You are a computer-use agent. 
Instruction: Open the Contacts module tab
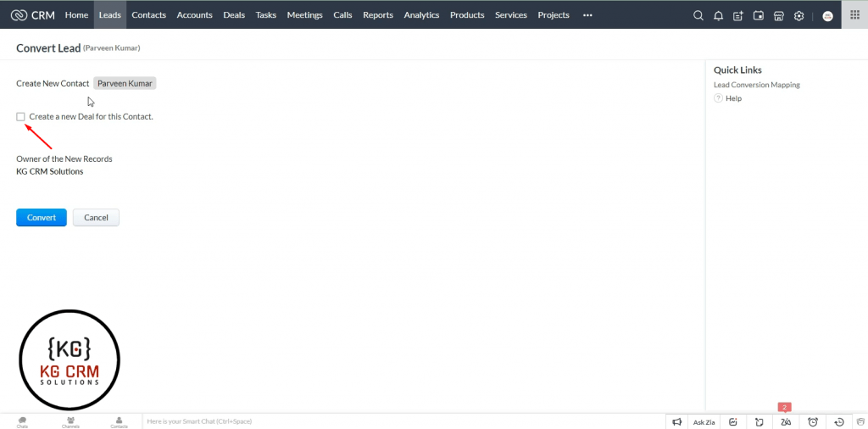coord(149,15)
